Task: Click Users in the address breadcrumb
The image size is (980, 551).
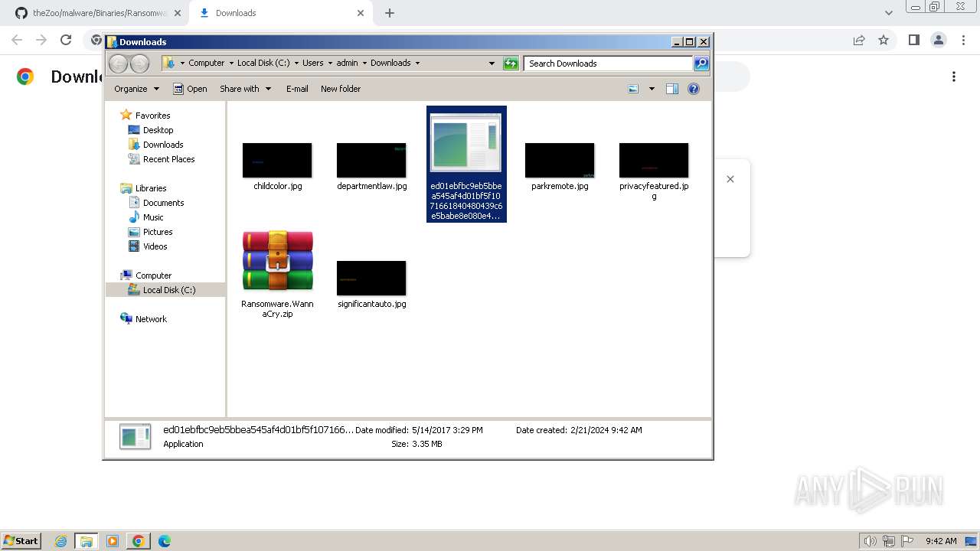Action: click(x=312, y=64)
